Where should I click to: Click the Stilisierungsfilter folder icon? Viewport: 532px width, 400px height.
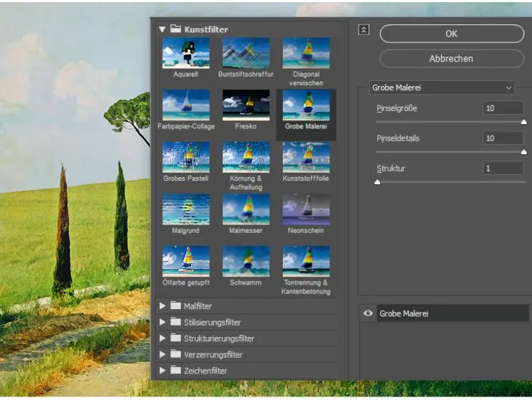point(175,321)
